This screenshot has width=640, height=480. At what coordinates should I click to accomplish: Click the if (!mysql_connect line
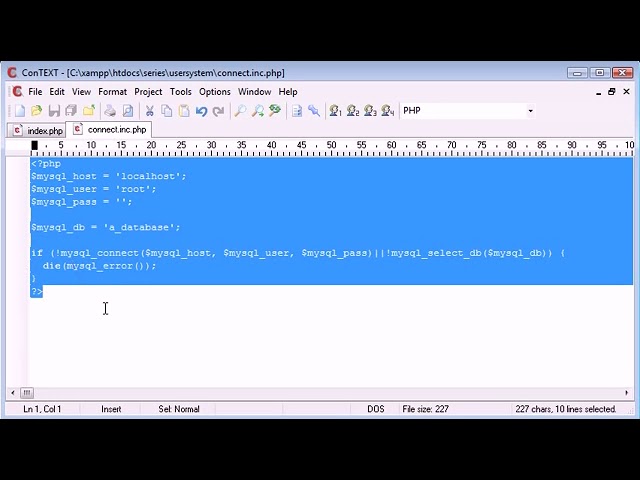point(298,253)
